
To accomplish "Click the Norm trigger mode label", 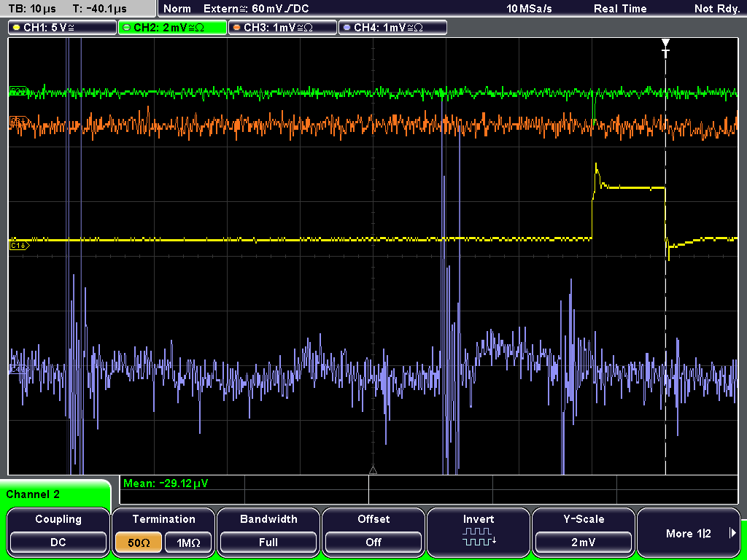I will pos(177,9).
